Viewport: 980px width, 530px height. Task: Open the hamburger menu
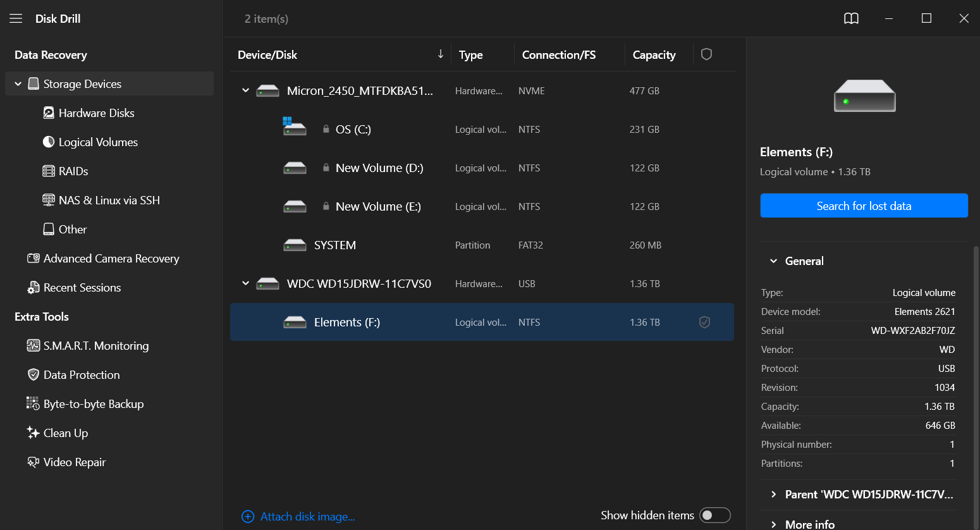tap(16, 18)
